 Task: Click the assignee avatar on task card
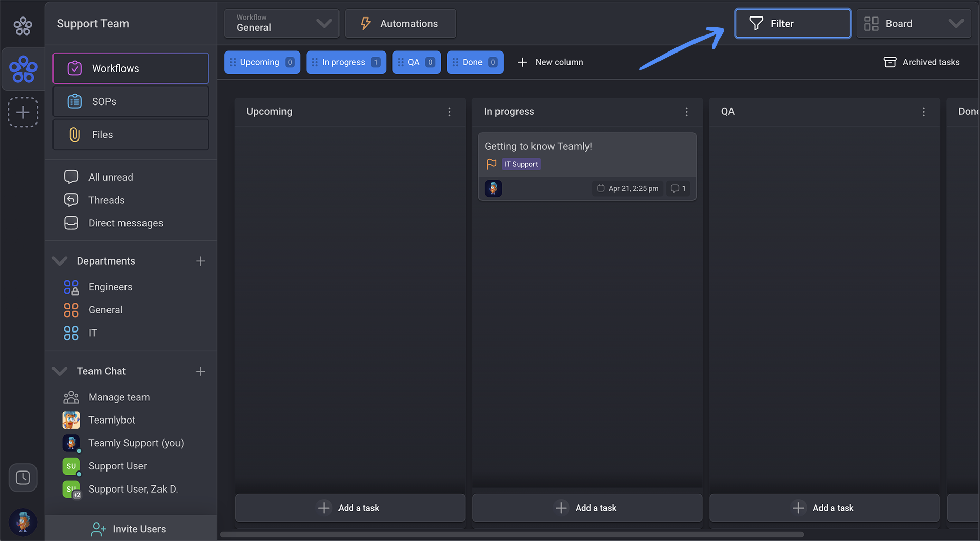(493, 188)
